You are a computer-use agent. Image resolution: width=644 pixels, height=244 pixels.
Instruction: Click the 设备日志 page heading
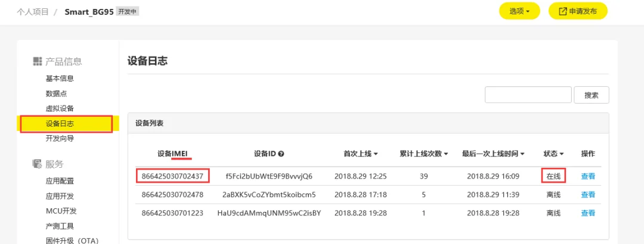pyautogui.click(x=147, y=61)
